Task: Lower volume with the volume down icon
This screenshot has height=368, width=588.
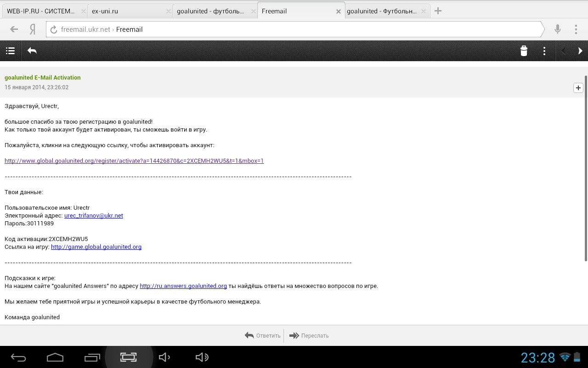Action: tap(164, 357)
